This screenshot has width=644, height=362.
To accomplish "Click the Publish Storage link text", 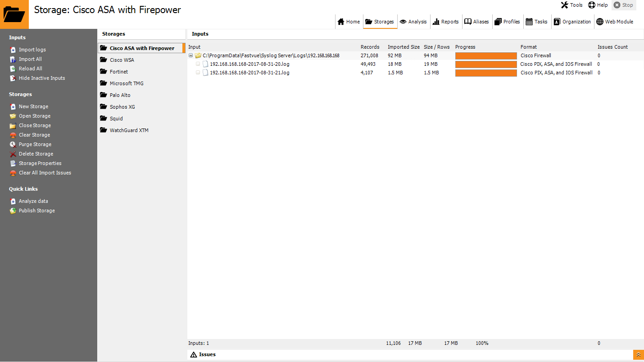I will (x=37, y=211).
